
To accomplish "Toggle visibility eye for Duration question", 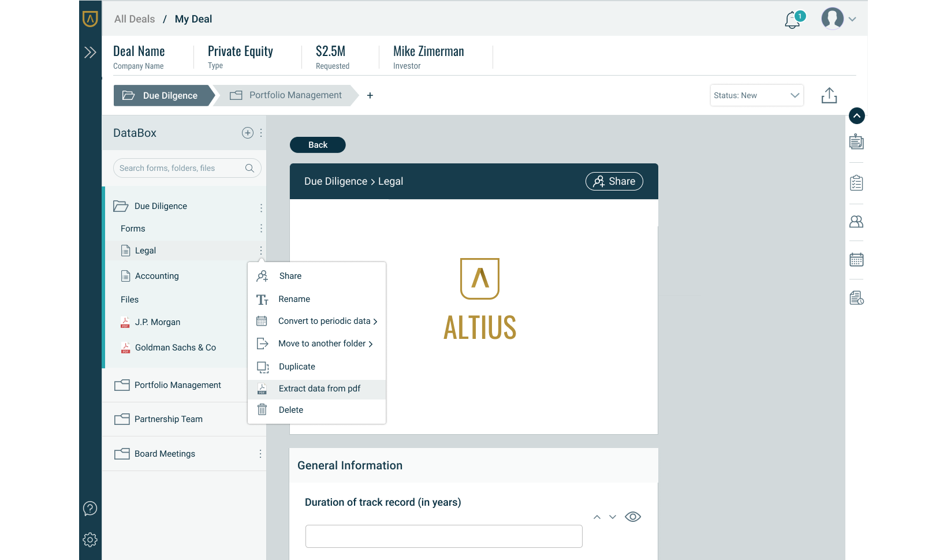I will [633, 517].
